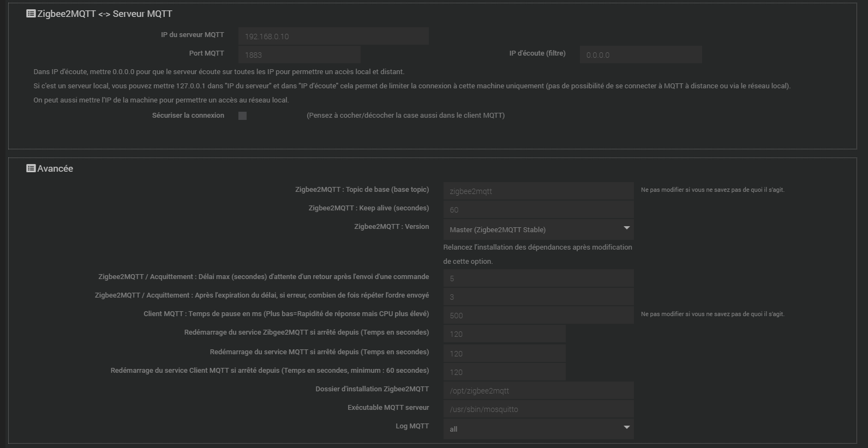The height and width of the screenshot is (448, 868).
Task: Click the Version dropdown arrow
Action: click(626, 228)
